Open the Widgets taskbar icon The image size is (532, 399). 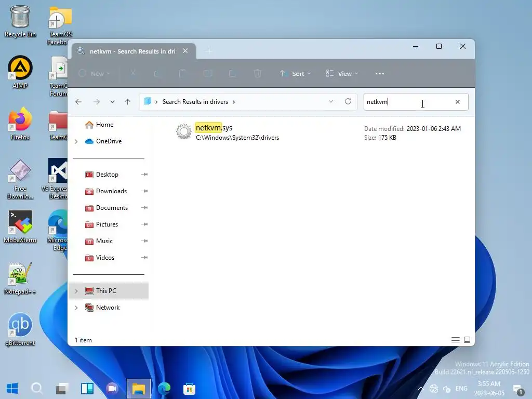tap(87, 388)
